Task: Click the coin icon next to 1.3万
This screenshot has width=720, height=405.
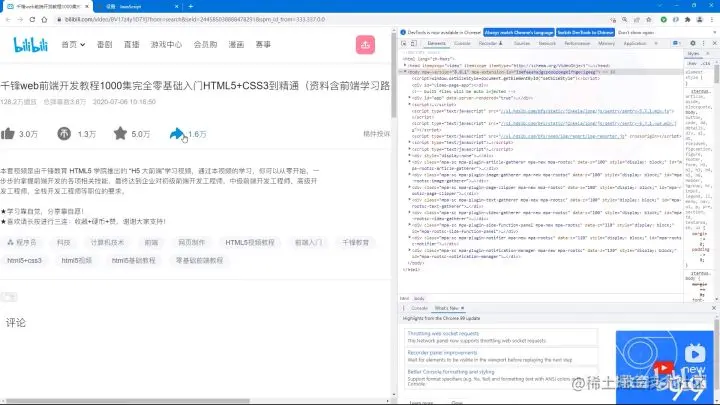Action: (64, 134)
